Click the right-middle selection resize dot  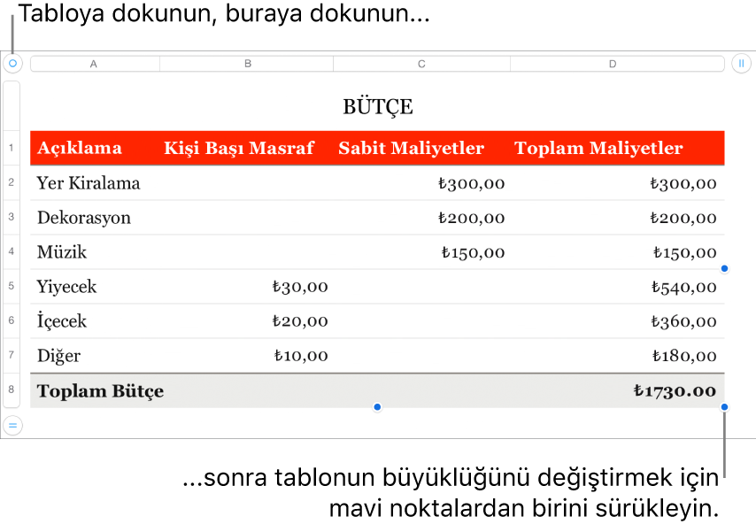724,268
